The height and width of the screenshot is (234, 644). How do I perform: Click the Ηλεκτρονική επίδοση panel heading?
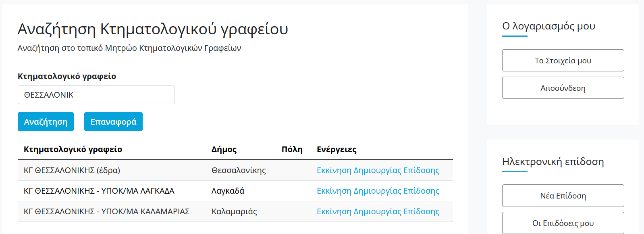pyautogui.click(x=553, y=162)
